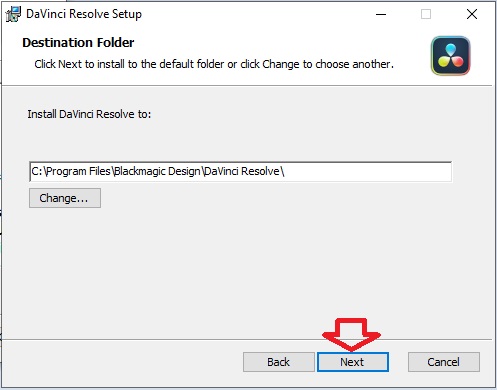Image resolution: width=497 pixels, height=390 pixels.
Task: Place cursor on 'Program Files' in path
Action: pos(79,171)
